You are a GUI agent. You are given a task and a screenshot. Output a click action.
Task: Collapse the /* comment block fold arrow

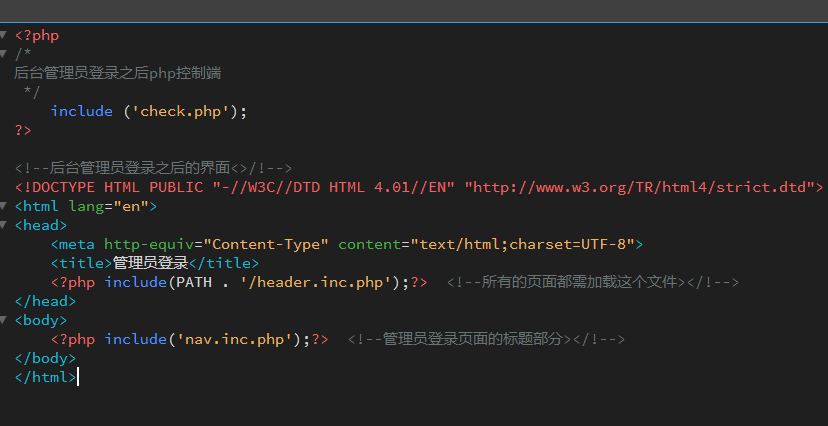3,54
